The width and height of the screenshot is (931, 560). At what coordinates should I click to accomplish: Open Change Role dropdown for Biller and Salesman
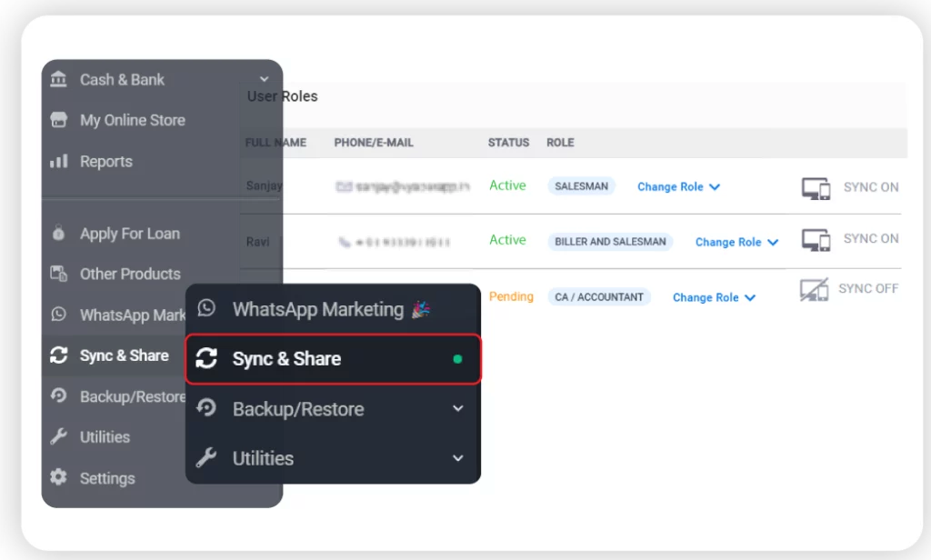click(736, 242)
